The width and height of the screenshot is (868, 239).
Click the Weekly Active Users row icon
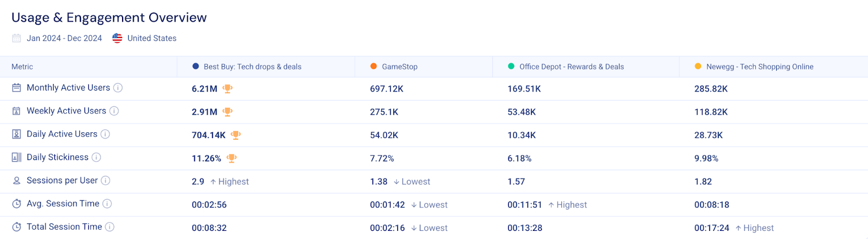click(x=17, y=111)
